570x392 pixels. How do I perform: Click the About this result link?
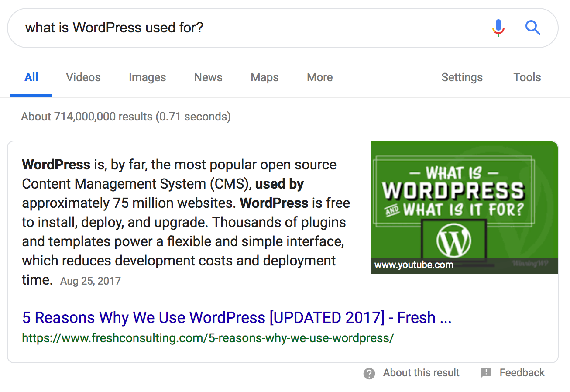click(421, 373)
